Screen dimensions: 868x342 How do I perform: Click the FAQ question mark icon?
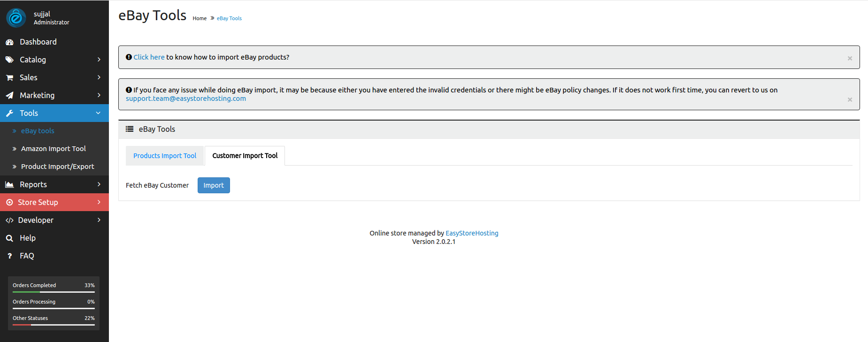coord(9,256)
